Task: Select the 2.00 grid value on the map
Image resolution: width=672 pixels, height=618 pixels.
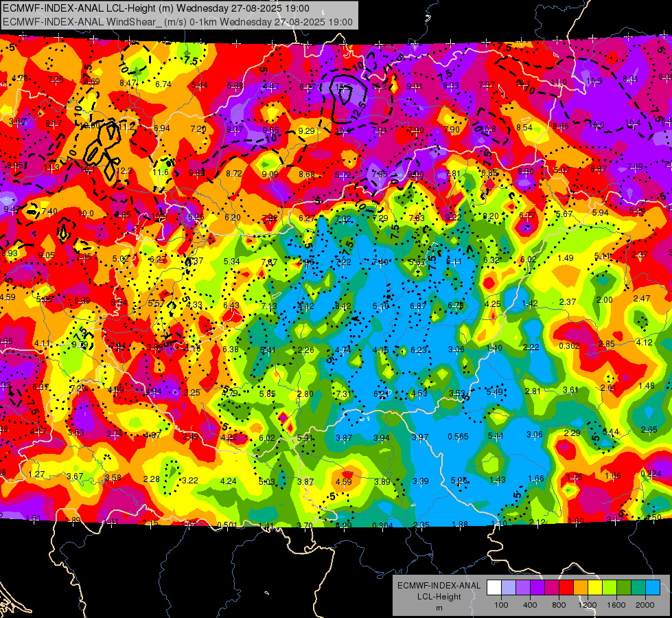Action: click(x=604, y=300)
